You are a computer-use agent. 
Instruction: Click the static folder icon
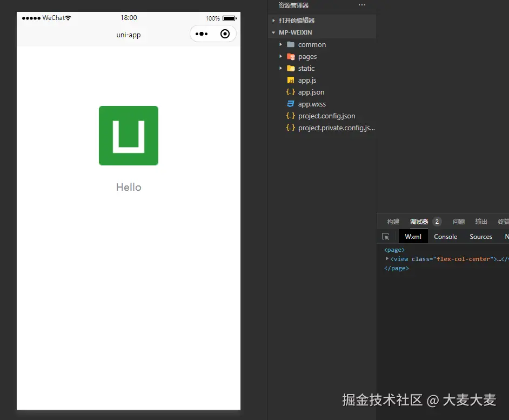click(291, 68)
